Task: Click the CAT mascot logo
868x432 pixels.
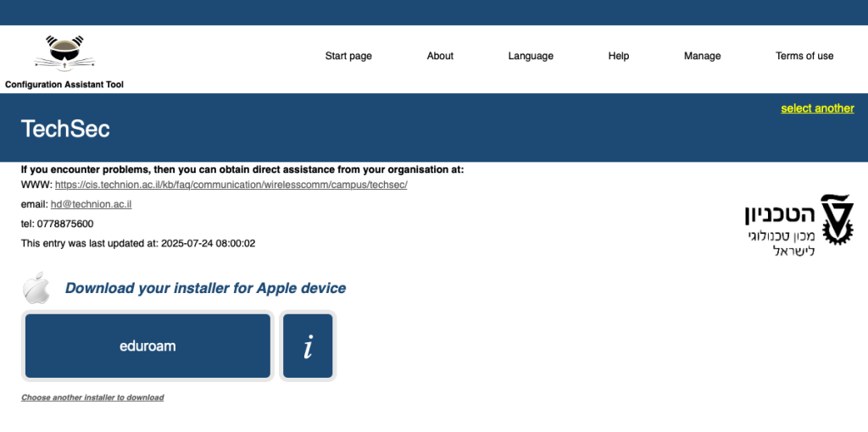Action: [64, 54]
